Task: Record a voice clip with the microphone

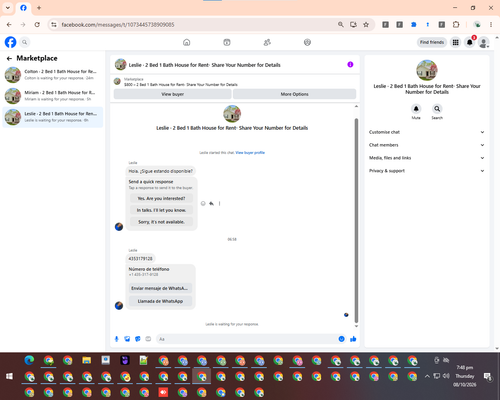Action: coord(116,339)
